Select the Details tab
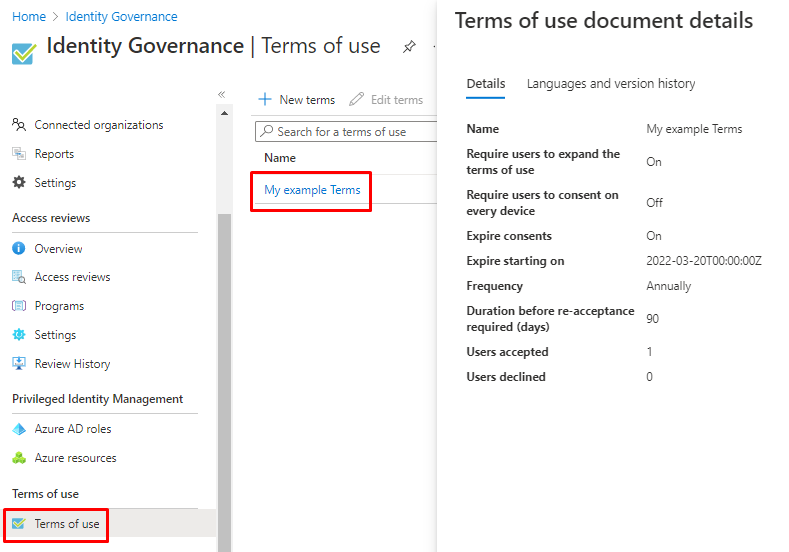This screenshot has height=552, width=789. pos(486,84)
